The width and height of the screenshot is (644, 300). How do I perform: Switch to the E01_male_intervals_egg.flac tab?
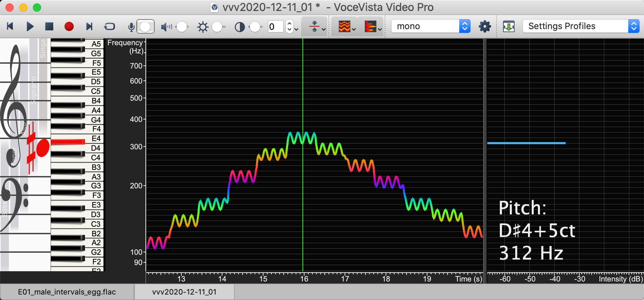point(67,292)
